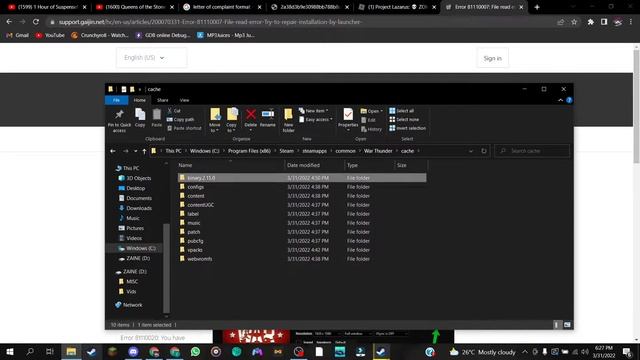Click the Cut scissors option
The height and width of the screenshot is (360, 640).
point(174,111)
